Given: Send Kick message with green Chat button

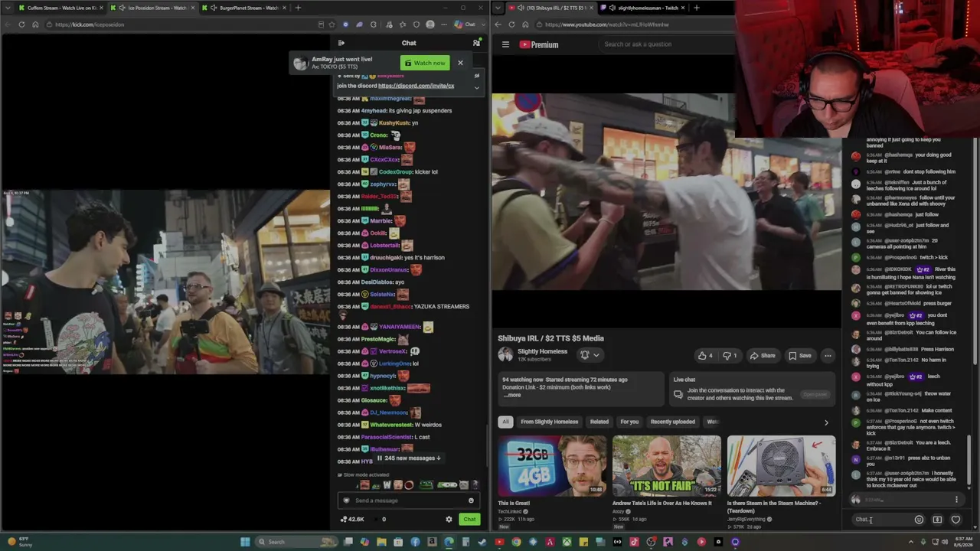Looking at the screenshot, I should pyautogui.click(x=469, y=520).
